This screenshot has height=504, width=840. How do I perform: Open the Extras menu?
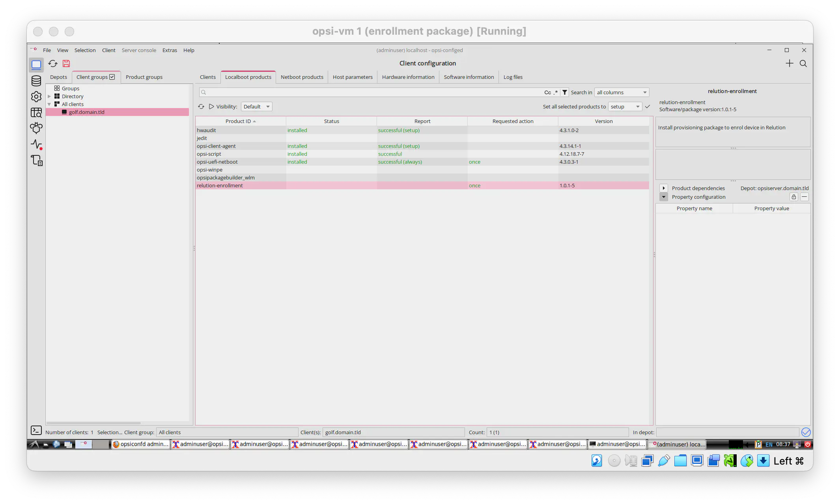pos(170,50)
